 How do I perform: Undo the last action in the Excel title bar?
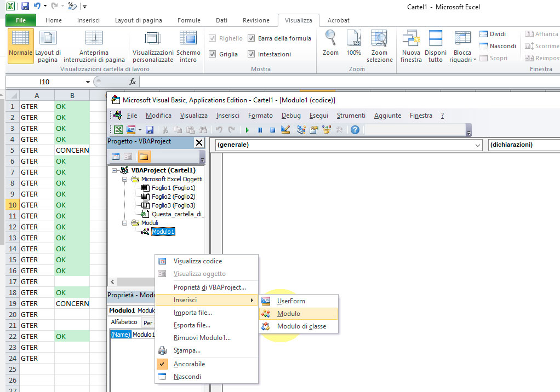tap(37, 6)
